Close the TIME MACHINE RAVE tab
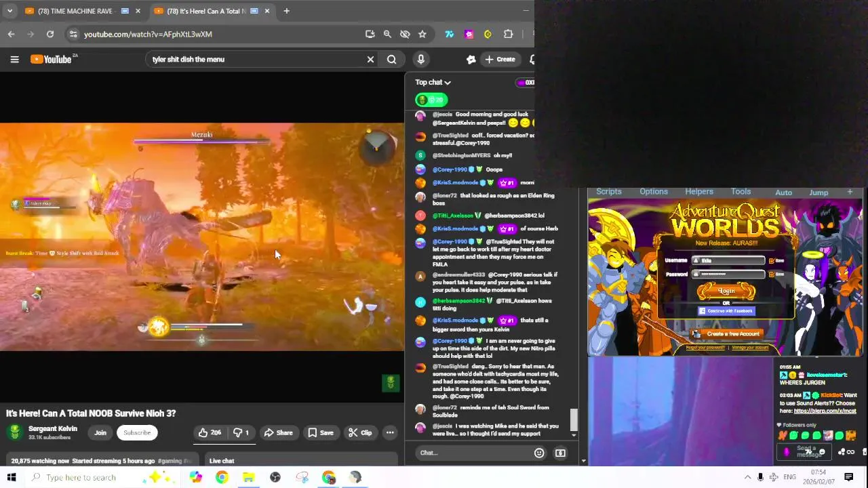The image size is (868, 488). point(138,11)
